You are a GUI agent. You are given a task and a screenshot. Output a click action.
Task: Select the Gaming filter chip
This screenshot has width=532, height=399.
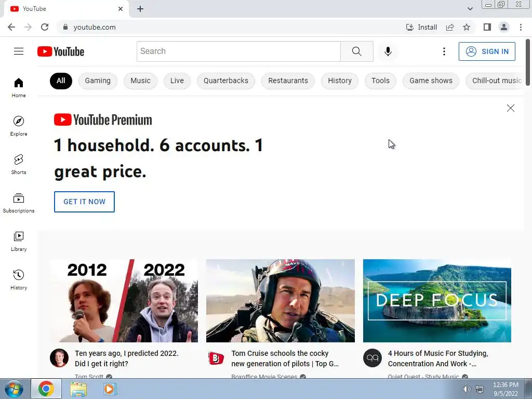tap(98, 81)
